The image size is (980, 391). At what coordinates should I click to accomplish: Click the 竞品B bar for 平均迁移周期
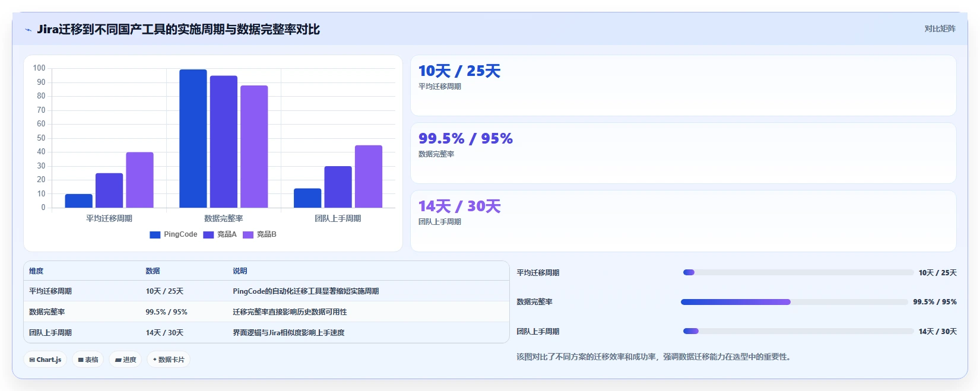pos(139,180)
